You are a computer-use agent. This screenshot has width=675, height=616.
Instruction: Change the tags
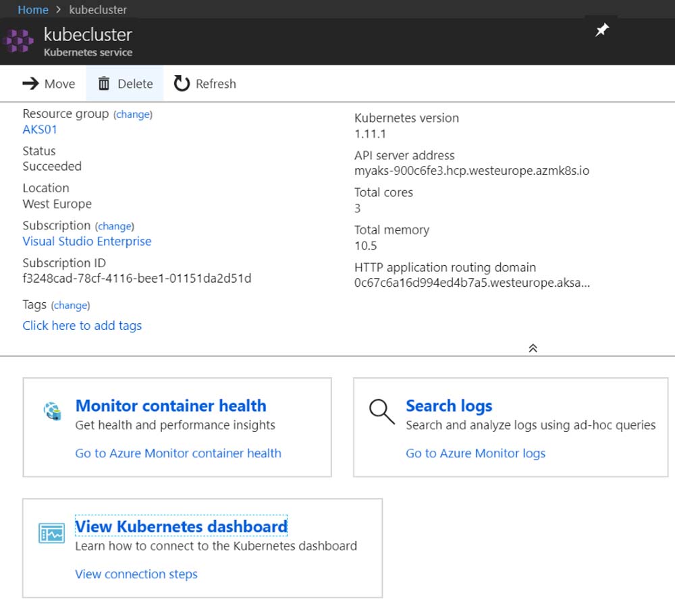coord(71,306)
